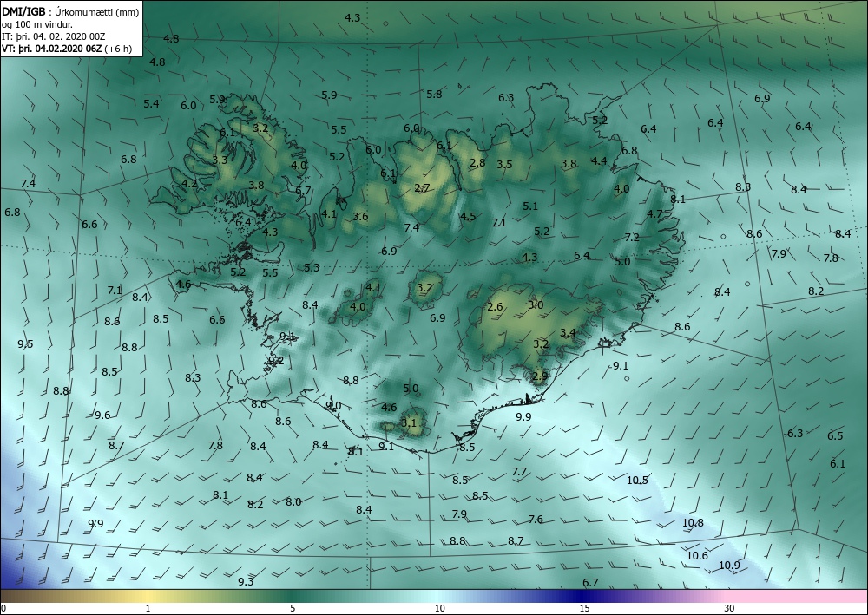This screenshot has height=615, width=868.
Task: Click the 5.3 value on the map
Action: 312,268
